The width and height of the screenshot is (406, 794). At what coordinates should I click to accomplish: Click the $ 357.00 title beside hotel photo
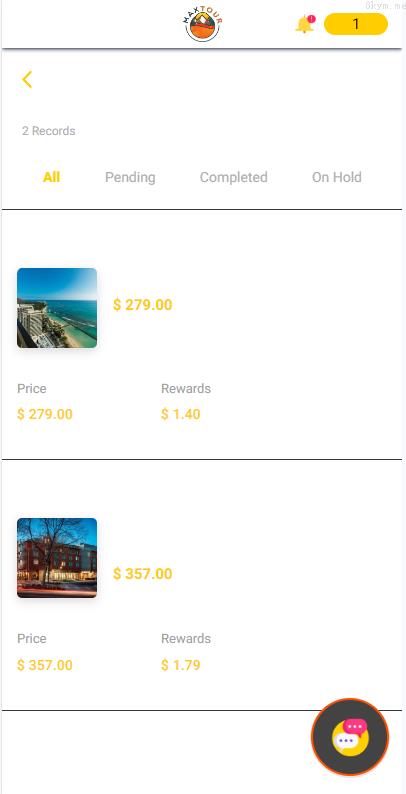(143, 574)
